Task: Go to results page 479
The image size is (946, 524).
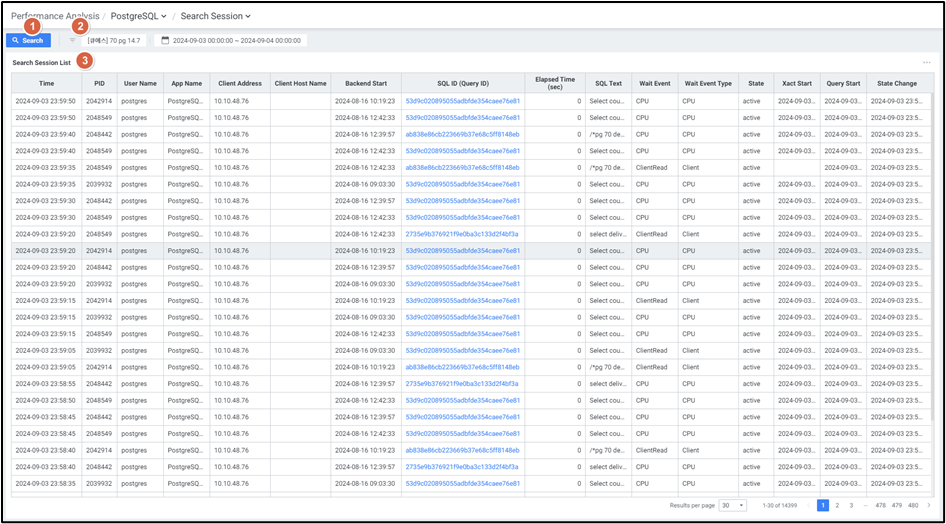Action: 898,506
